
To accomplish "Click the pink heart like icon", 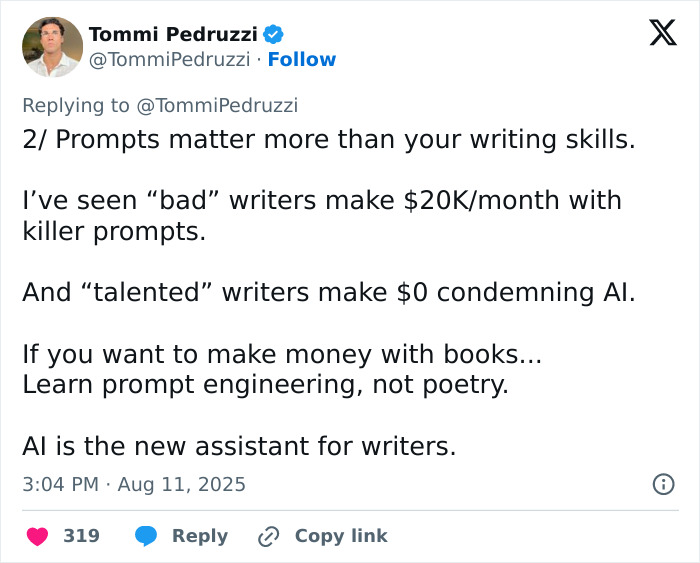I will point(37,536).
